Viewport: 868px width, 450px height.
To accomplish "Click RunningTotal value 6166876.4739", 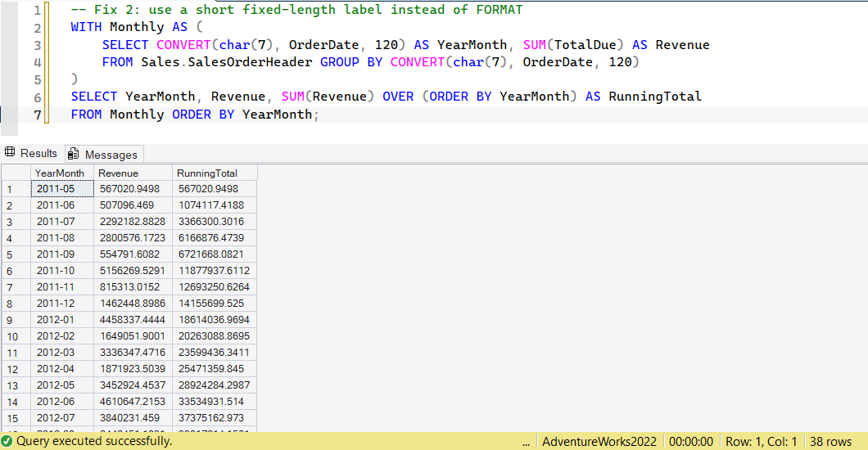I will click(215, 238).
